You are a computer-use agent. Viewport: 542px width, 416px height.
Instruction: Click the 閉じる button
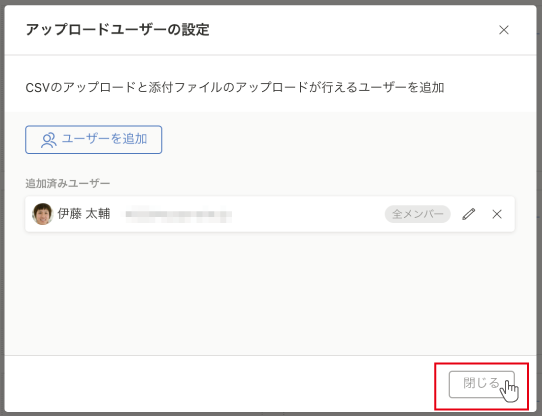(481, 384)
